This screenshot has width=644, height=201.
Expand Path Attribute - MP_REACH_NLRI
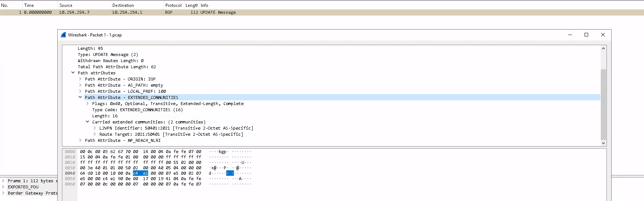[80, 140]
